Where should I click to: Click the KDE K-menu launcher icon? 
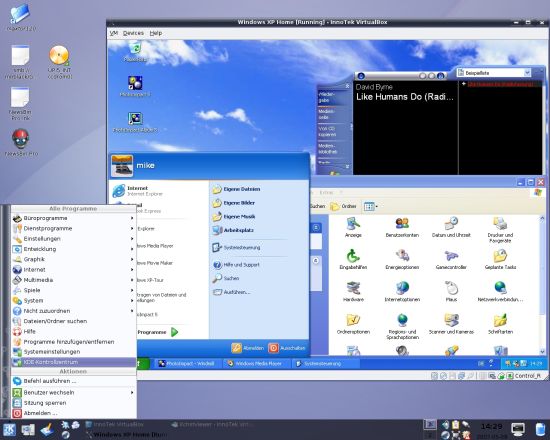[x=9, y=429]
